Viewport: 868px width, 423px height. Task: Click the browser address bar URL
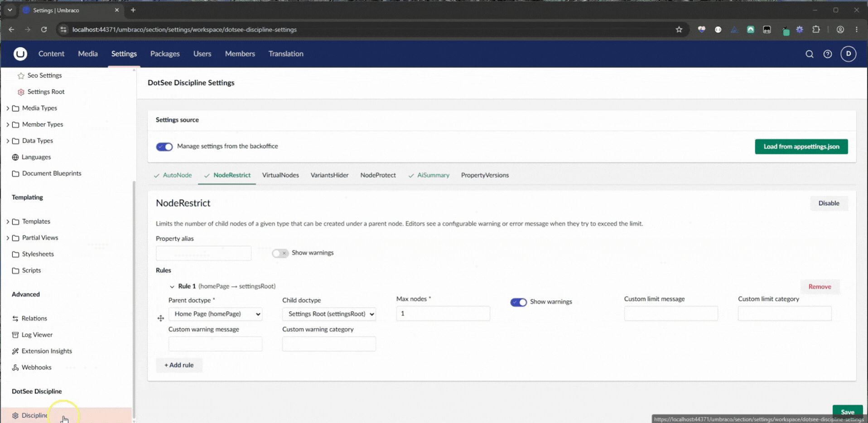(x=184, y=29)
